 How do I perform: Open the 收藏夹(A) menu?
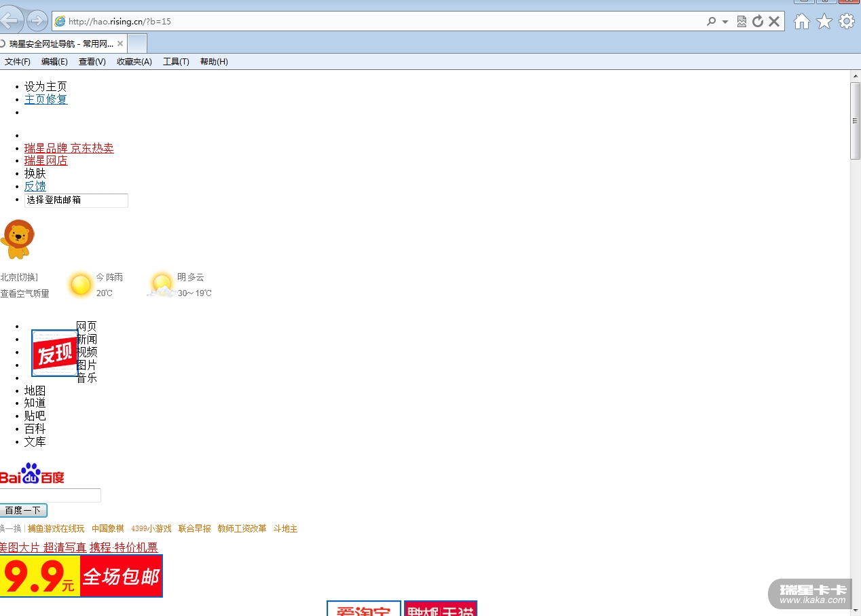pyautogui.click(x=134, y=62)
